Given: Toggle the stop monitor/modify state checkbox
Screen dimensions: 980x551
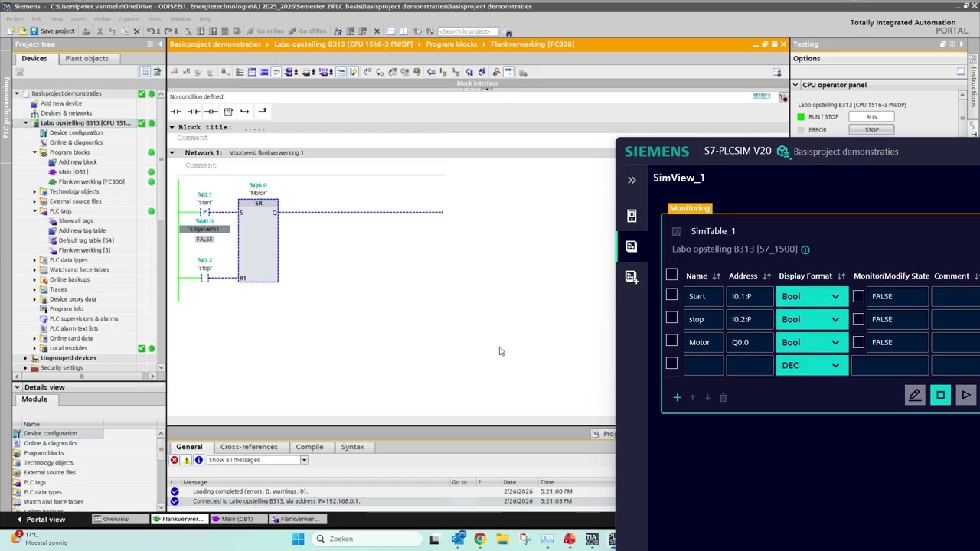Looking at the screenshot, I should [858, 319].
